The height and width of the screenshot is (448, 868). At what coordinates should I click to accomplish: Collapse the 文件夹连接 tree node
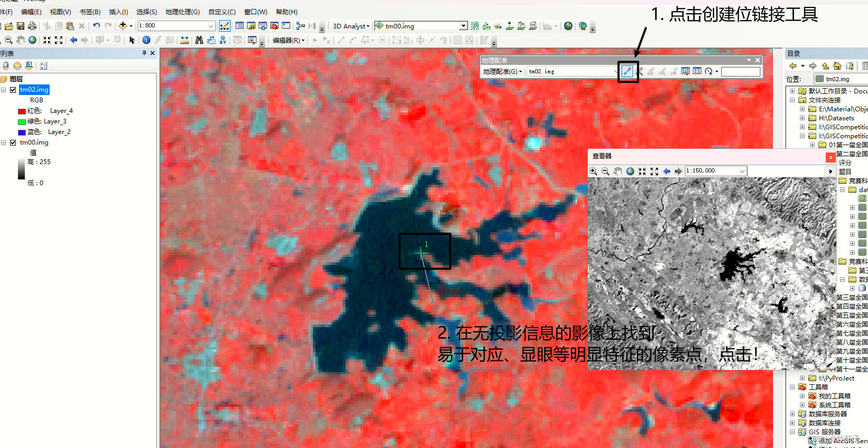[792, 100]
